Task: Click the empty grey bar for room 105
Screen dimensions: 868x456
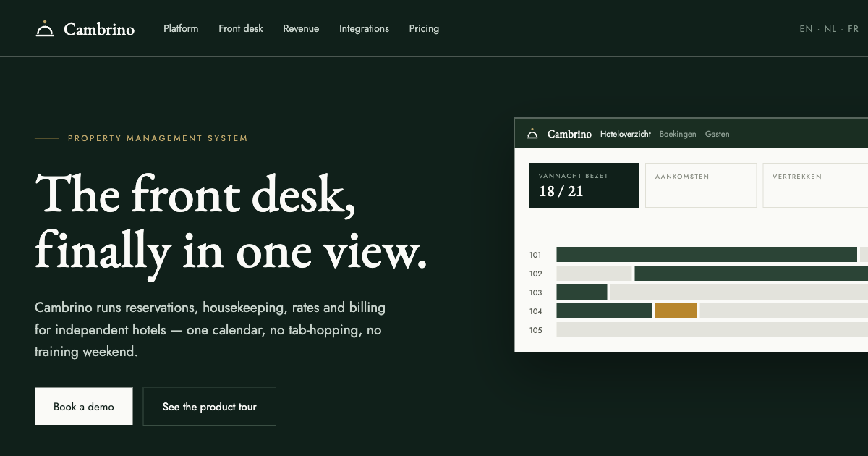Action: pyautogui.click(x=712, y=330)
